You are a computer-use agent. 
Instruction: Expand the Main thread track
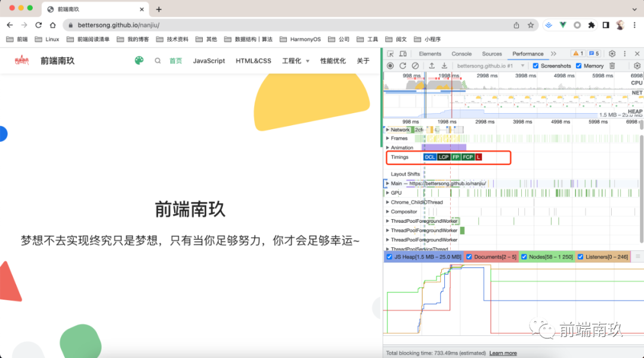point(388,183)
